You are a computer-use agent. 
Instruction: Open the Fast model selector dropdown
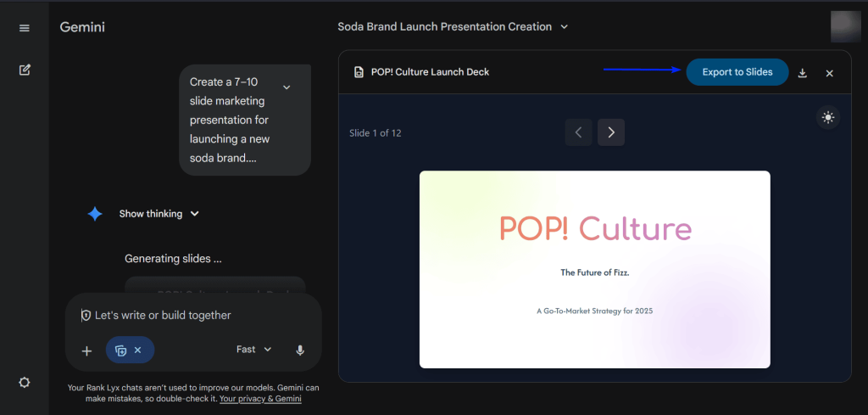[x=254, y=350]
